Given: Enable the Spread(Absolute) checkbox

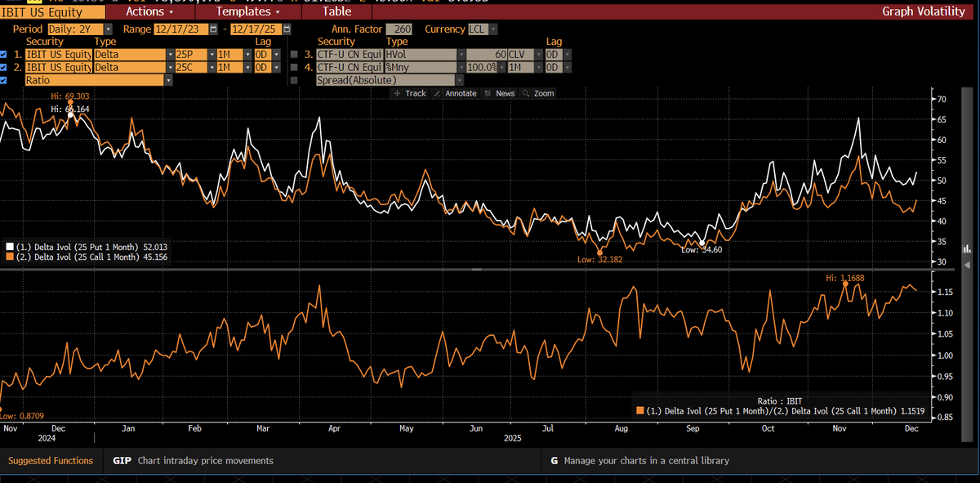Looking at the screenshot, I should pos(294,80).
